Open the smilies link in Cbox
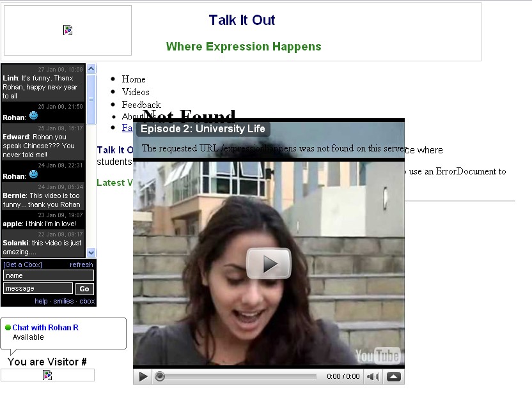Viewport: 532px width, 414px height. (64, 301)
